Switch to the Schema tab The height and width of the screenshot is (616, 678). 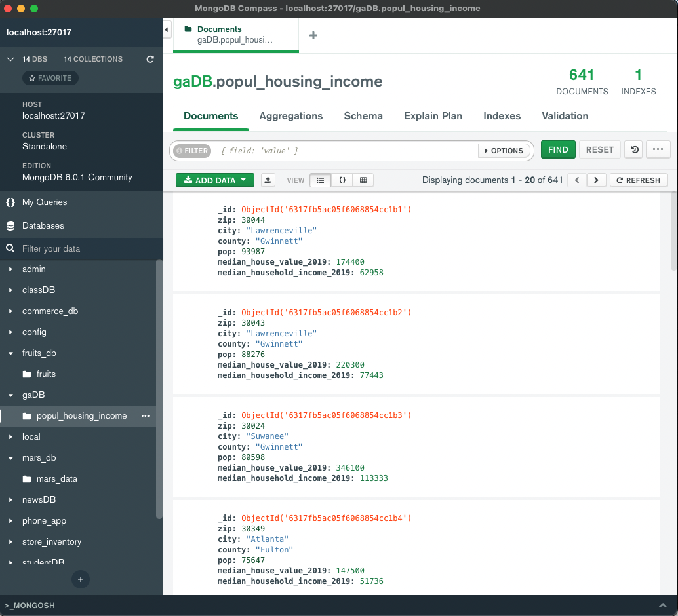click(x=363, y=116)
